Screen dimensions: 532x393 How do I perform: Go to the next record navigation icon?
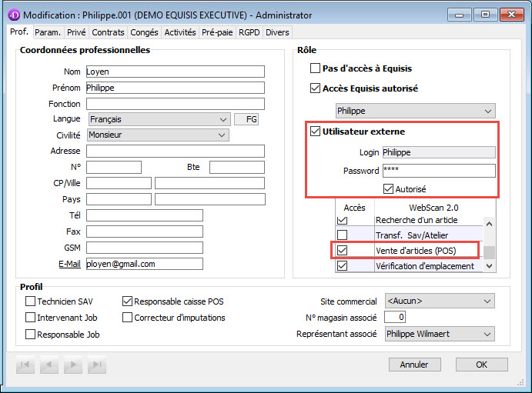click(73, 365)
